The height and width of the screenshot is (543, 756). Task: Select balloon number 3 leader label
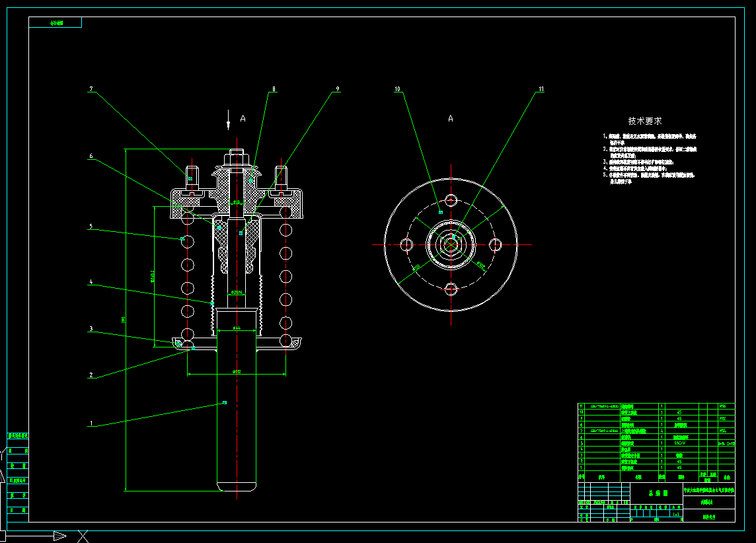pyautogui.click(x=91, y=329)
